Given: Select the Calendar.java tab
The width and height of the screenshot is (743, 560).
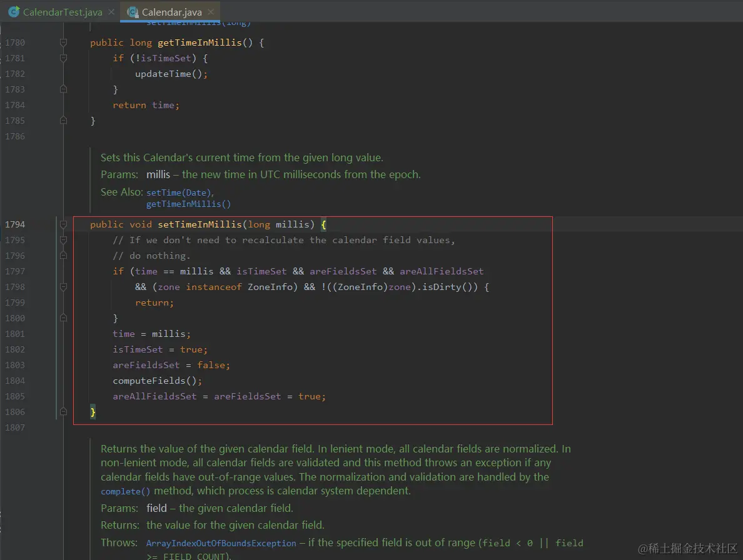Looking at the screenshot, I should (x=171, y=12).
